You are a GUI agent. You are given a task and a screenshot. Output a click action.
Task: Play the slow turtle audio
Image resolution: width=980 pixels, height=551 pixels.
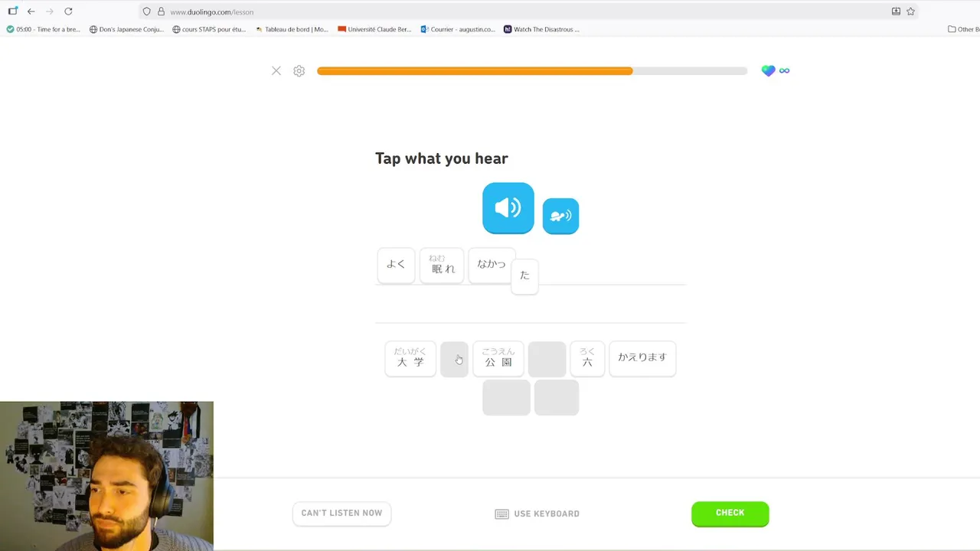(560, 216)
